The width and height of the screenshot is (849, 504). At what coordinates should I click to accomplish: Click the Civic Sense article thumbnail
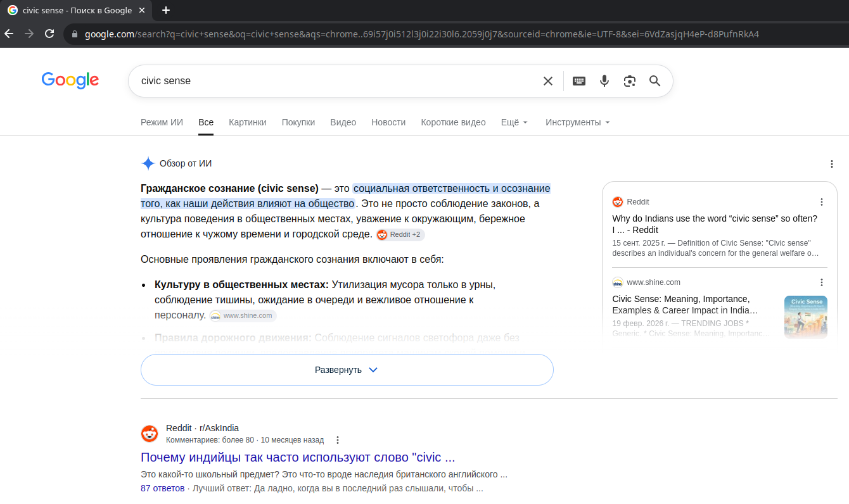coord(806,317)
